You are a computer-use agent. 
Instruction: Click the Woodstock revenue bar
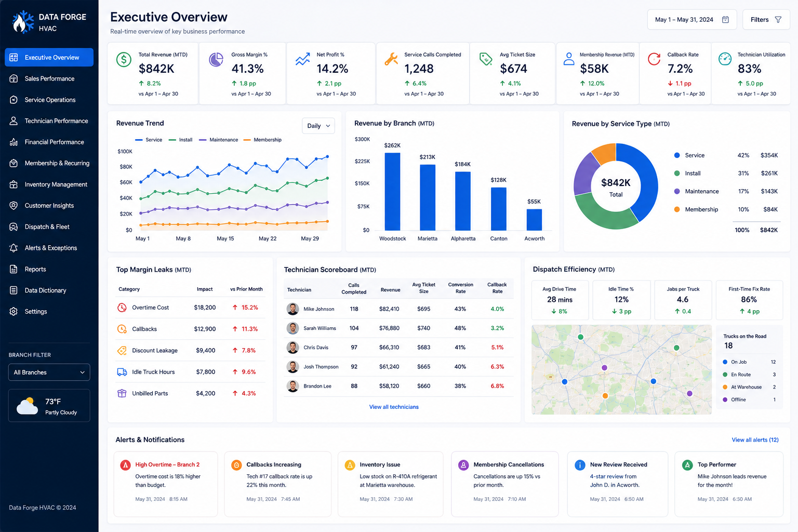[392, 191]
